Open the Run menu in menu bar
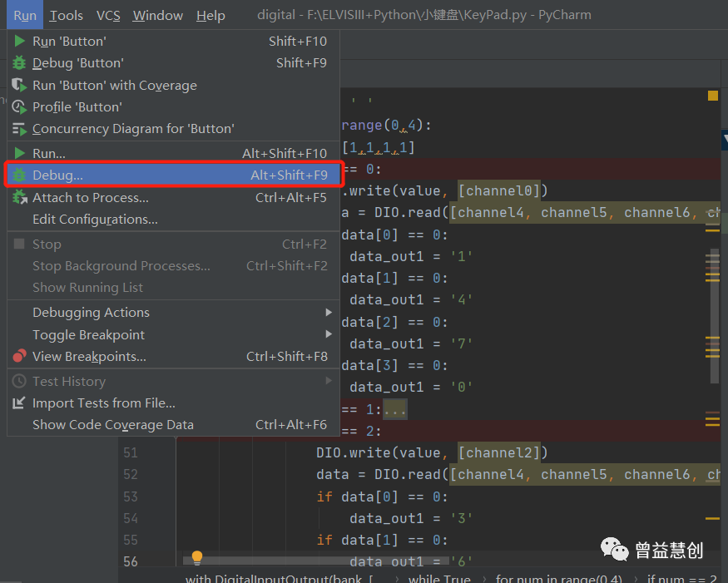The width and height of the screenshot is (728, 583). [25, 15]
